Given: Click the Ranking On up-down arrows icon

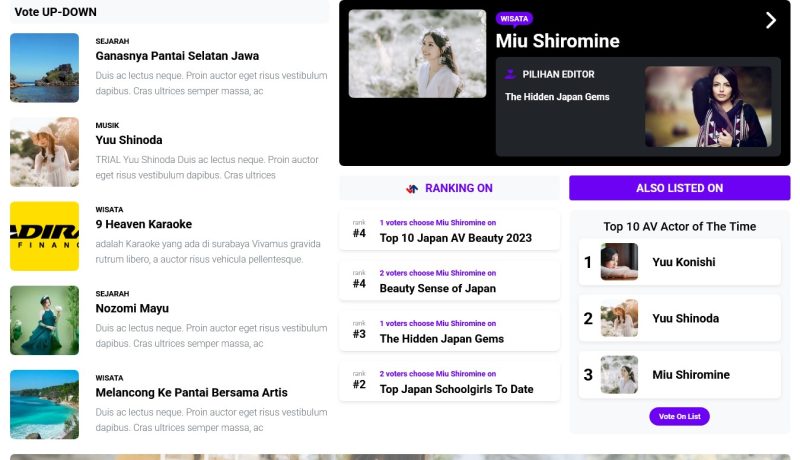Looking at the screenshot, I should [x=411, y=188].
